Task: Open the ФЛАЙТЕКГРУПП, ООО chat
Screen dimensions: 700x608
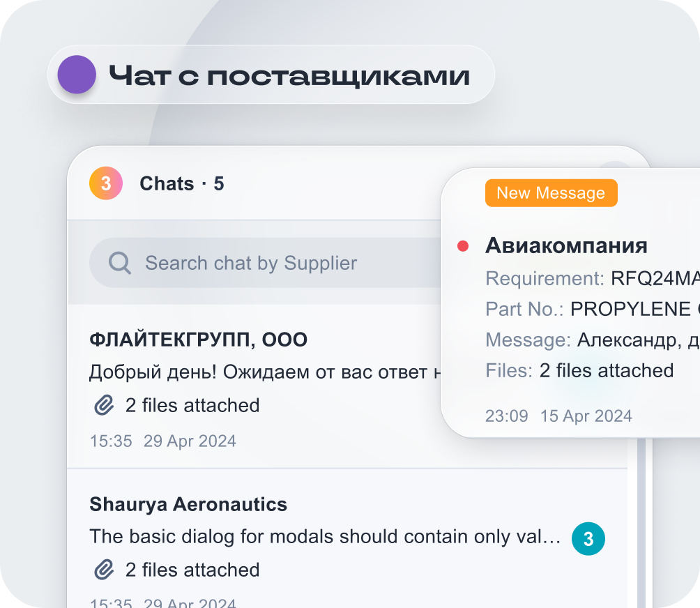Action: coord(199,340)
